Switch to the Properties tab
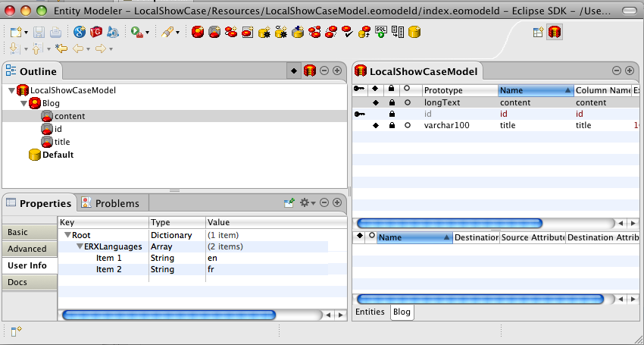 point(39,203)
